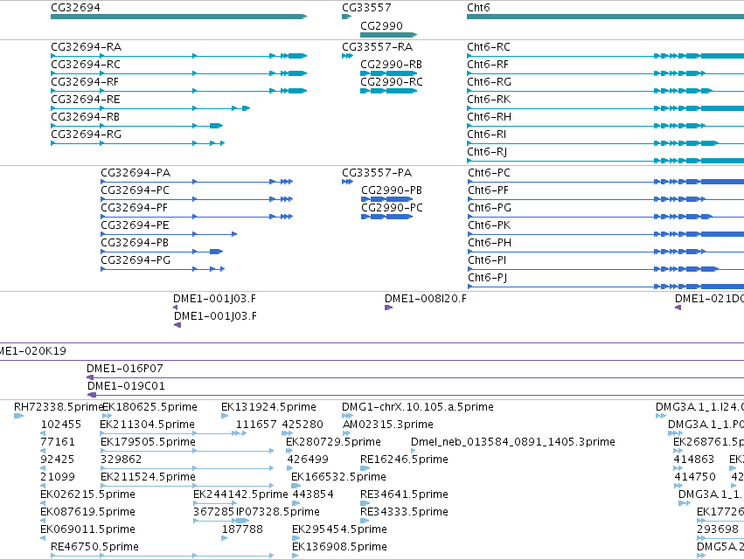The height and width of the screenshot is (560, 744).
Task: Select the Cht6-PG protein label
Action: click(490, 208)
